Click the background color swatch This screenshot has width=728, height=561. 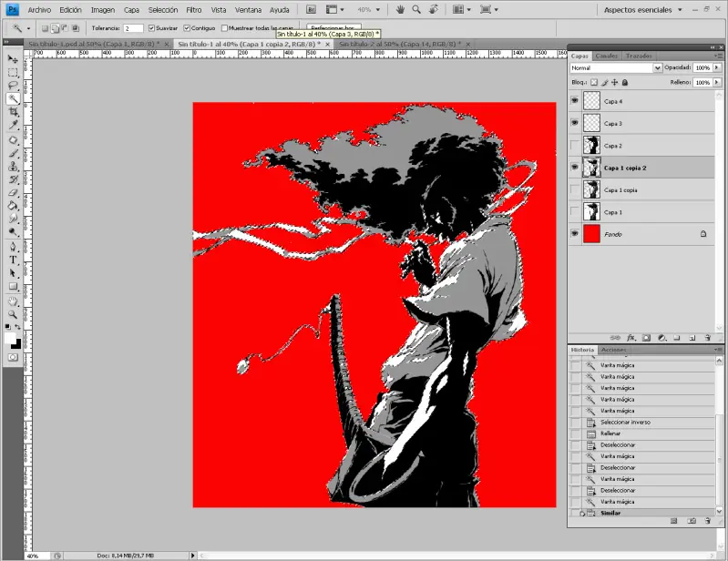(x=17, y=345)
